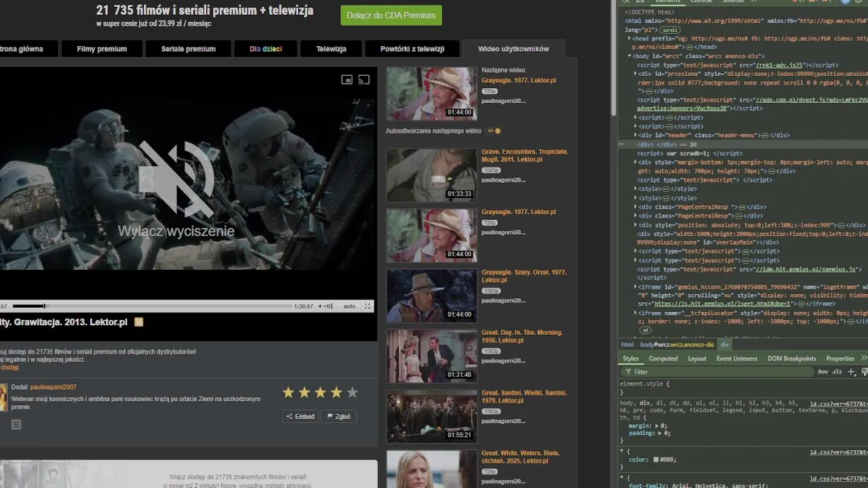Expand the margin shorthand property
Viewport: 868px width, 488px height.
coord(657,426)
